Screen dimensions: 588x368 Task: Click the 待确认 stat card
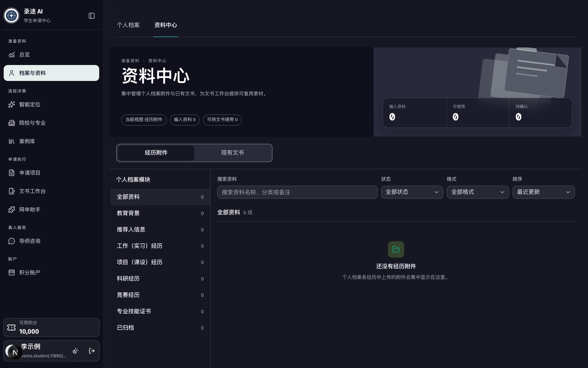point(541,113)
